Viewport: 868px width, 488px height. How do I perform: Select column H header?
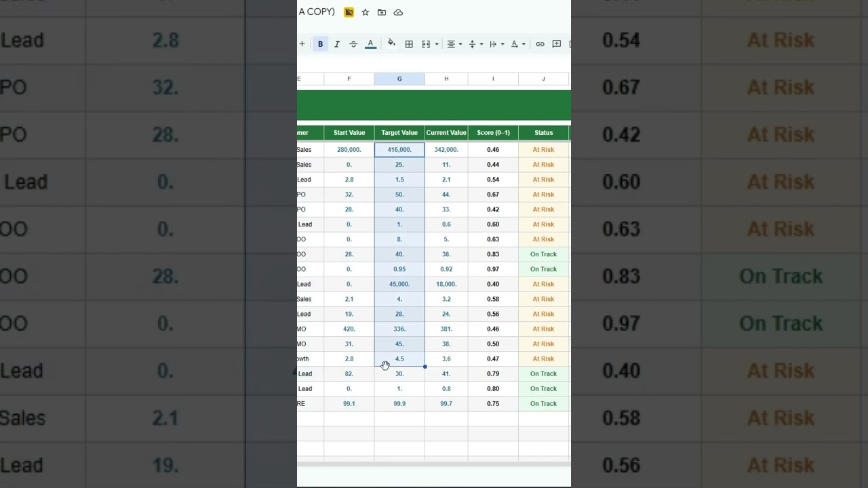[446, 79]
